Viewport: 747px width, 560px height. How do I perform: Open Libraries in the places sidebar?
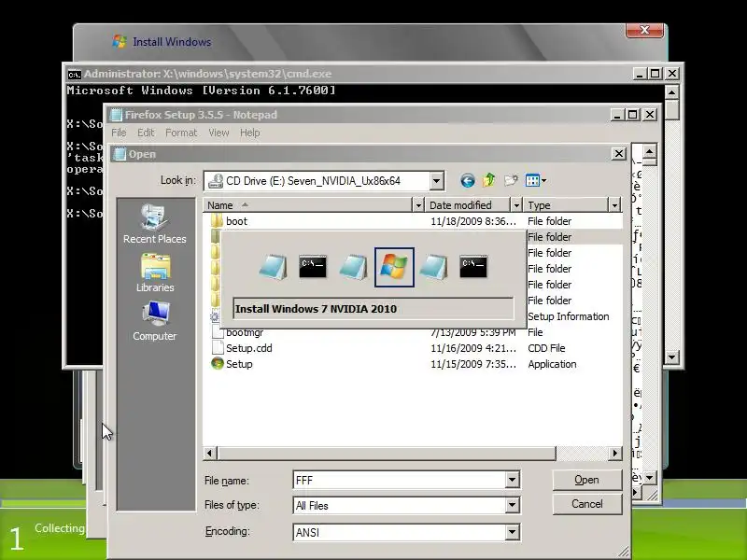coord(155,273)
